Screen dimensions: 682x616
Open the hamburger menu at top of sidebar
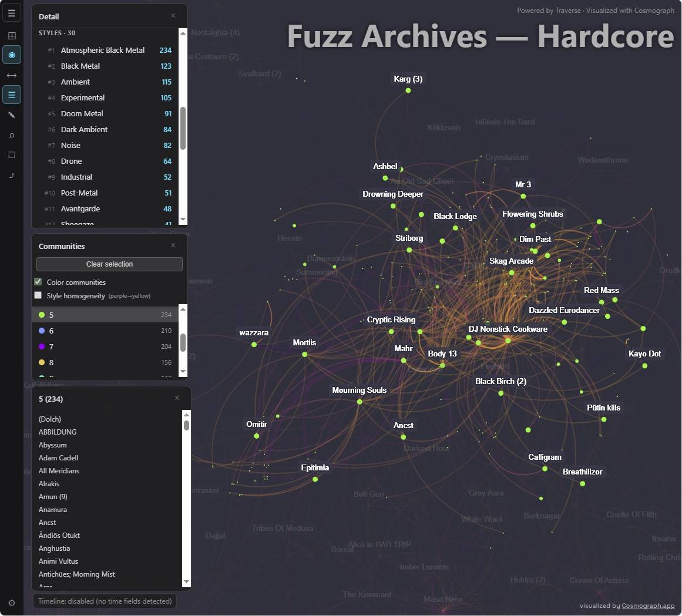click(12, 13)
